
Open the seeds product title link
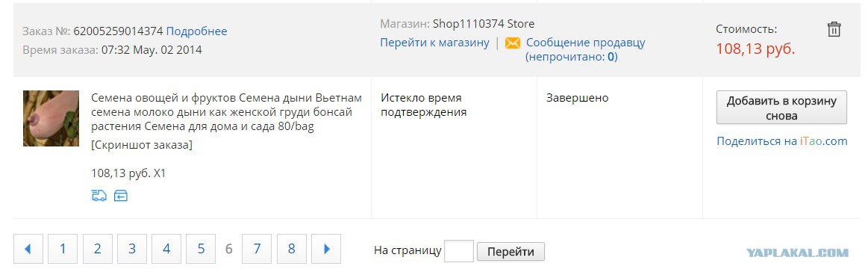[x=226, y=112]
